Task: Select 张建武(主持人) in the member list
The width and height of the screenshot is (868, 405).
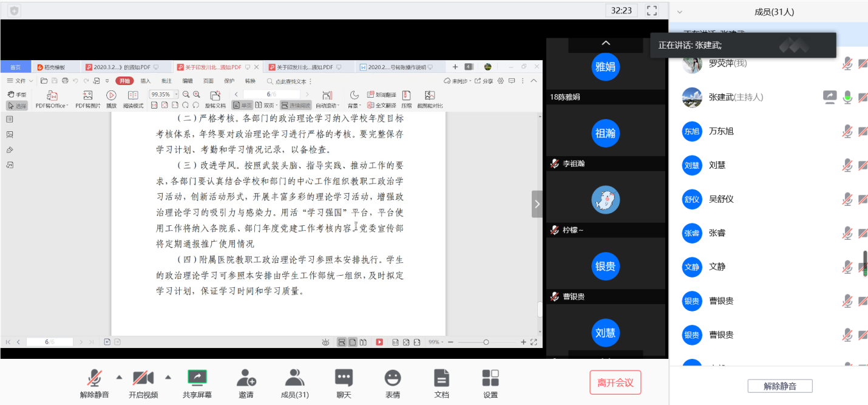Action: coord(736,97)
